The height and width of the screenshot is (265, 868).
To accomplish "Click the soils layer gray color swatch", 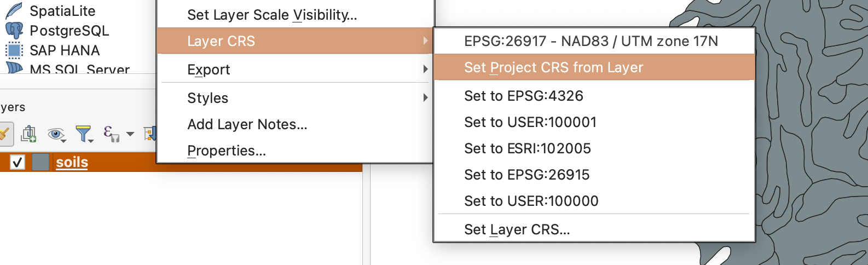I will (40, 162).
